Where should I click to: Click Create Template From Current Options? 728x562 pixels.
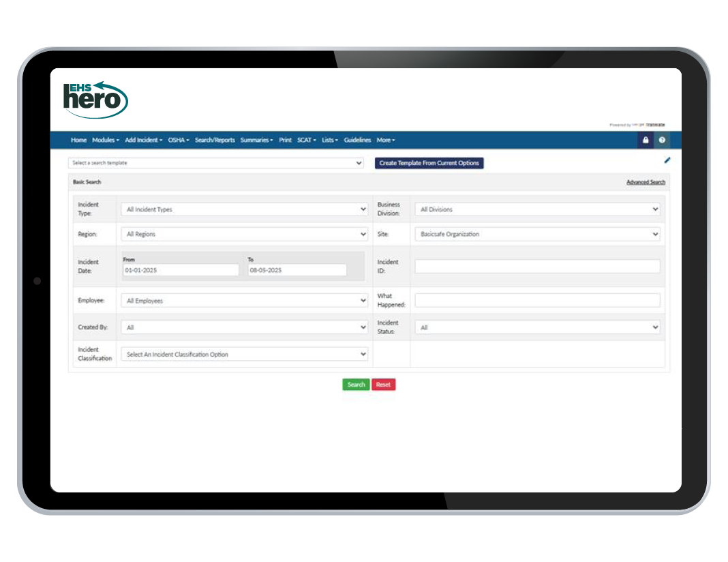click(x=429, y=163)
